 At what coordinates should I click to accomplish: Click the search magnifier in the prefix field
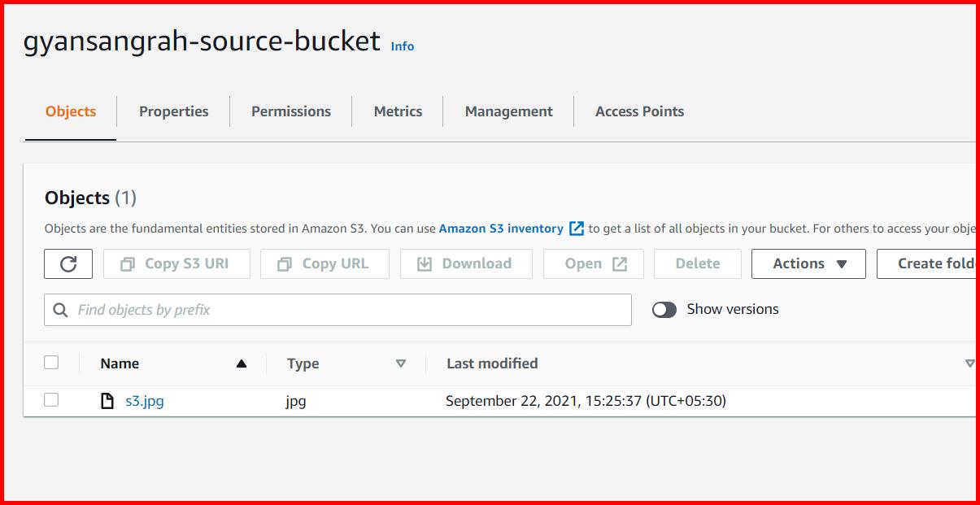61,310
